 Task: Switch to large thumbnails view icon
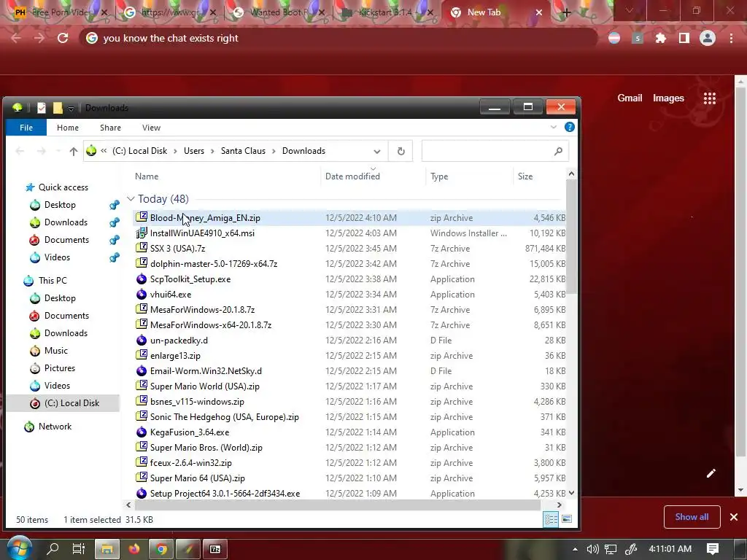coord(566,519)
